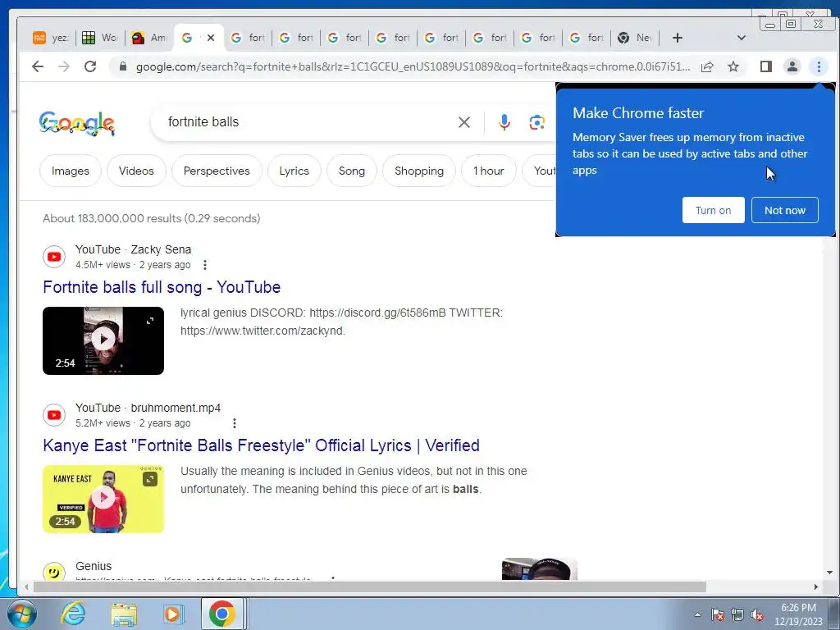The height and width of the screenshot is (630, 840).
Task: Expand the Zacky Sena video preview
Action: tap(150, 321)
